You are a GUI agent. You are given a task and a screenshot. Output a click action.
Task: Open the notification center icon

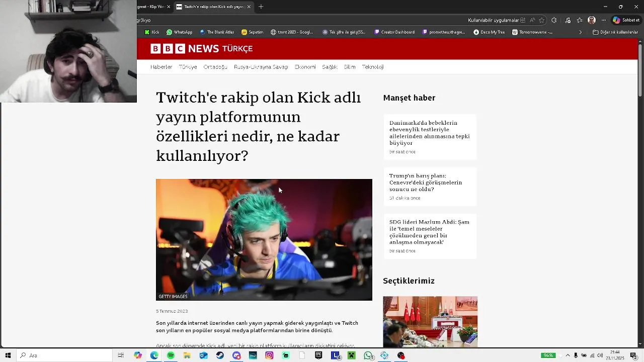click(x=633, y=355)
